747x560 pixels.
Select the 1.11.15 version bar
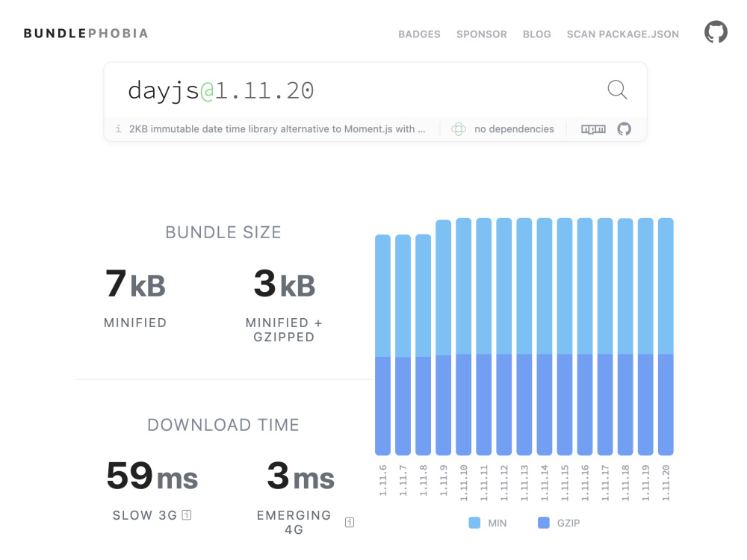[x=565, y=336]
